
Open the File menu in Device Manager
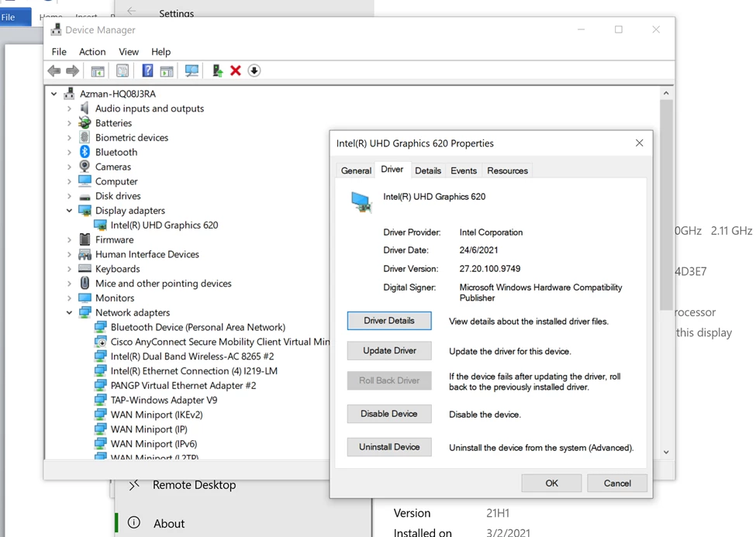[x=59, y=52]
